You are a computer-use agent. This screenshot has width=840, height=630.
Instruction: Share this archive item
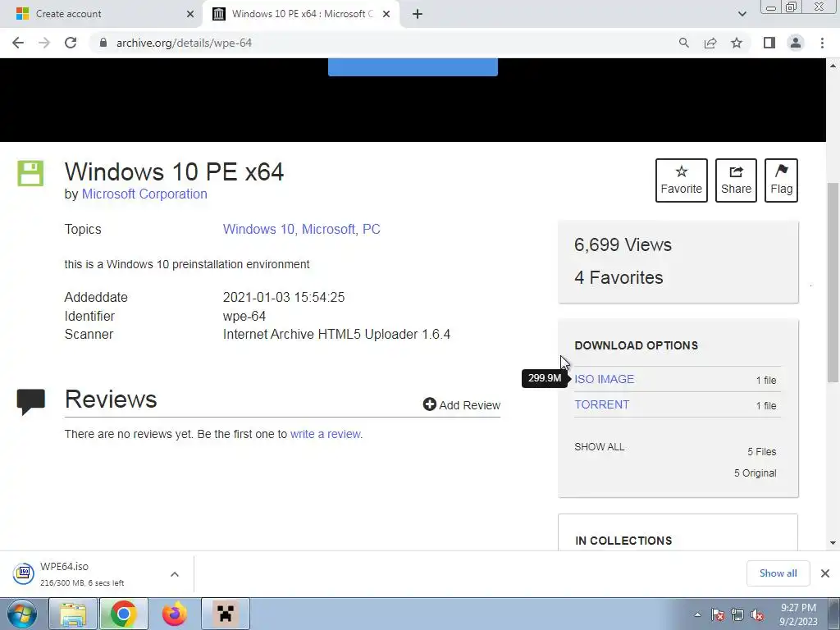coord(736,180)
